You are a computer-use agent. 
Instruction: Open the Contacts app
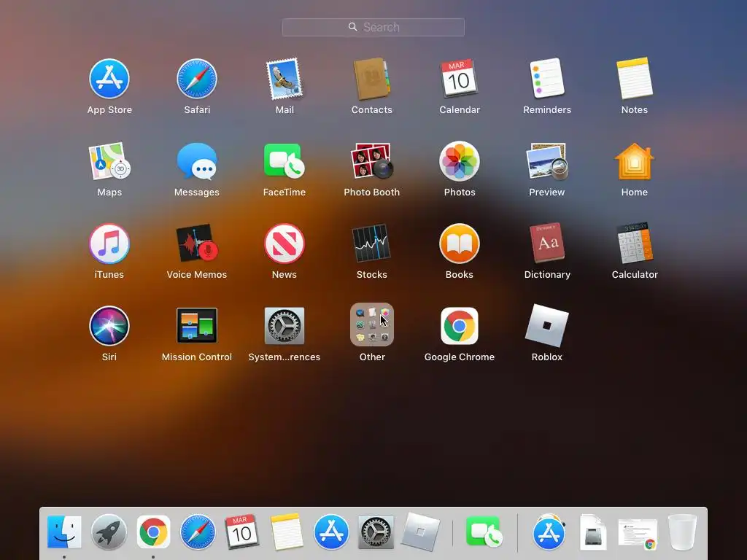(x=371, y=79)
